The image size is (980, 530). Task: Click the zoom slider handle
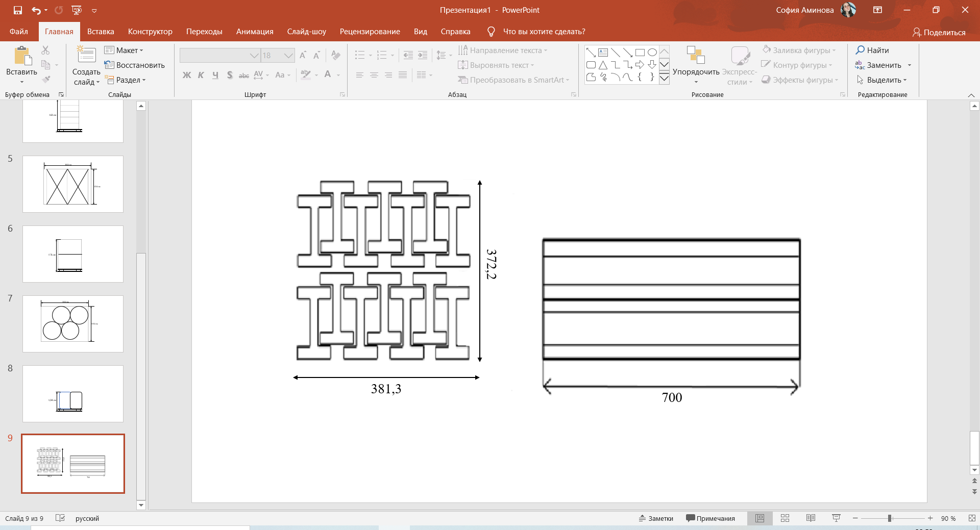coord(890,518)
